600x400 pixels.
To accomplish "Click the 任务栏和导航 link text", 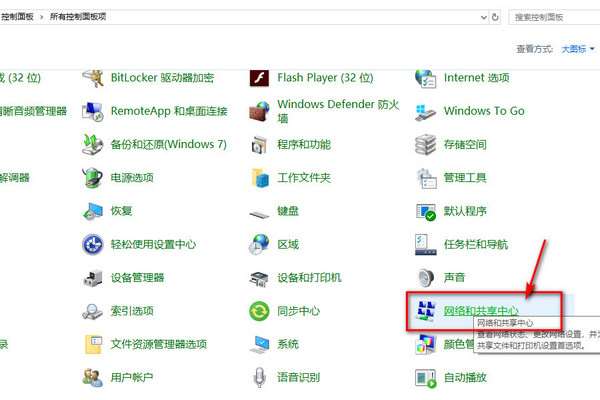I will (x=476, y=244).
